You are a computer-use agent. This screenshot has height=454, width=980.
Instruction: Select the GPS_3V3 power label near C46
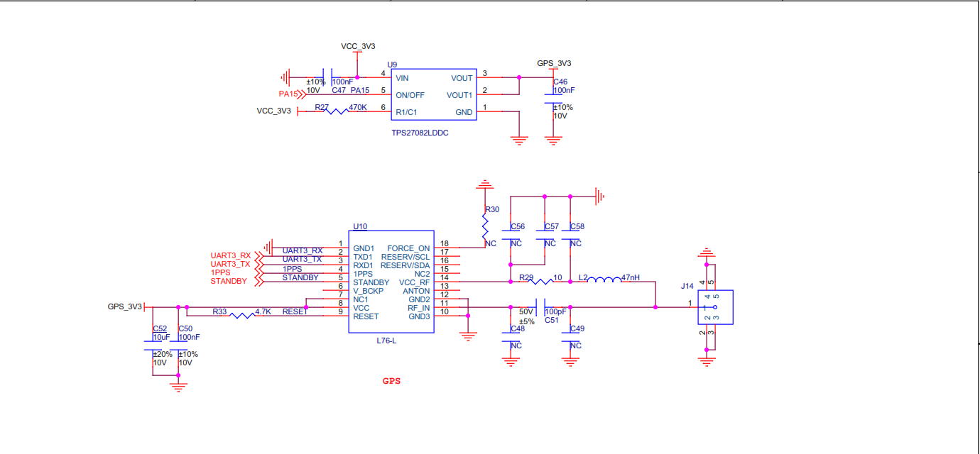click(x=555, y=63)
